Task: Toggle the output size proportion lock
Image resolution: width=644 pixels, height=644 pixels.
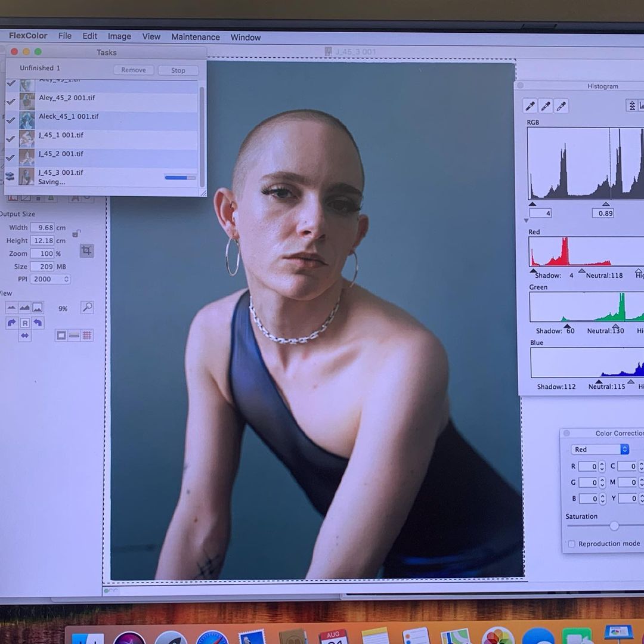Action: click(x=76, y=233)
